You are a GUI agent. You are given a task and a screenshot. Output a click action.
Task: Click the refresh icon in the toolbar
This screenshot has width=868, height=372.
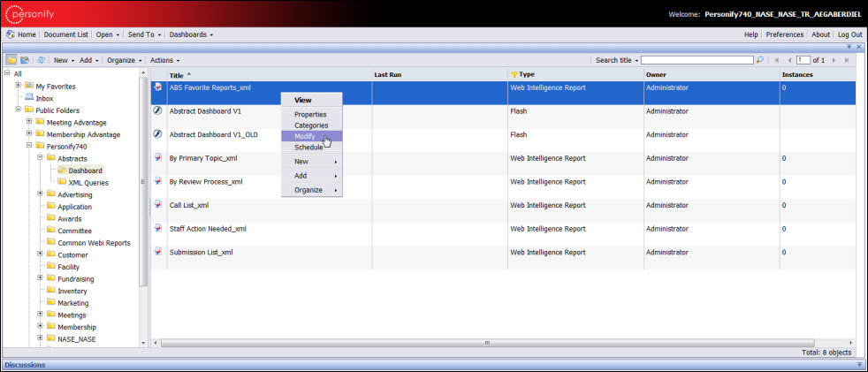click(x=42, y=60)
